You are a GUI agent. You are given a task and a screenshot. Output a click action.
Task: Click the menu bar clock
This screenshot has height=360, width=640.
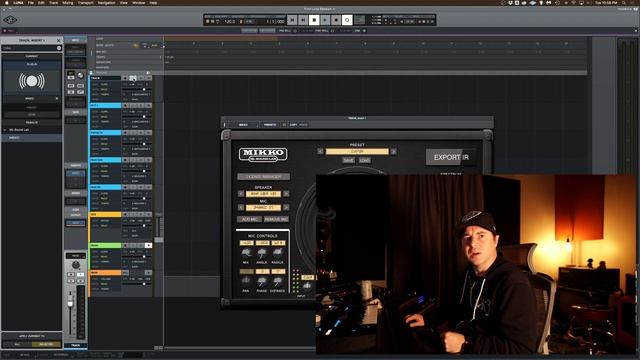pos(606,2)
